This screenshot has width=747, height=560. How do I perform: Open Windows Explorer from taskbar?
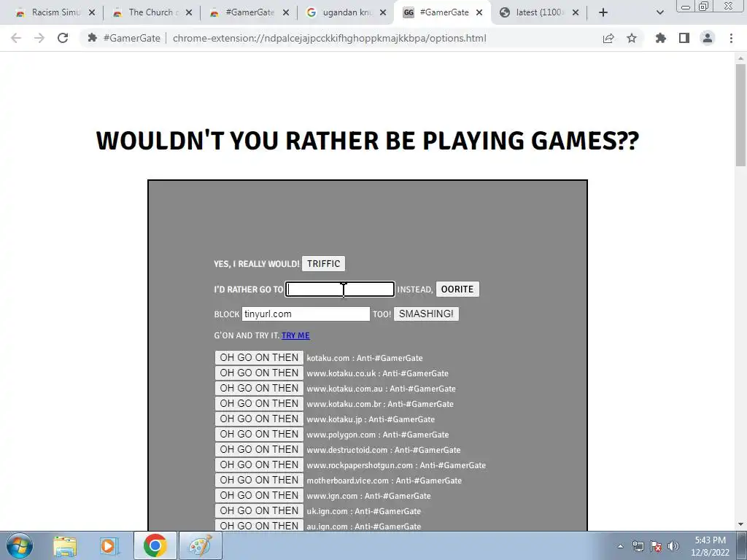click(x=65, y=545)
